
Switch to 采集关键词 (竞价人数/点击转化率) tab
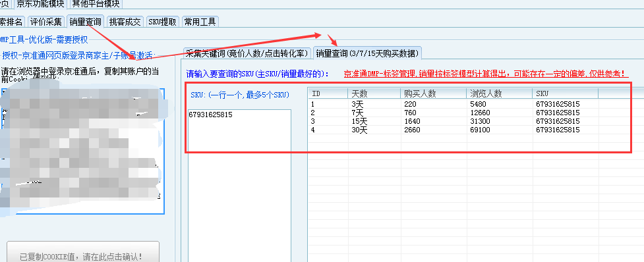coord(247,53)
